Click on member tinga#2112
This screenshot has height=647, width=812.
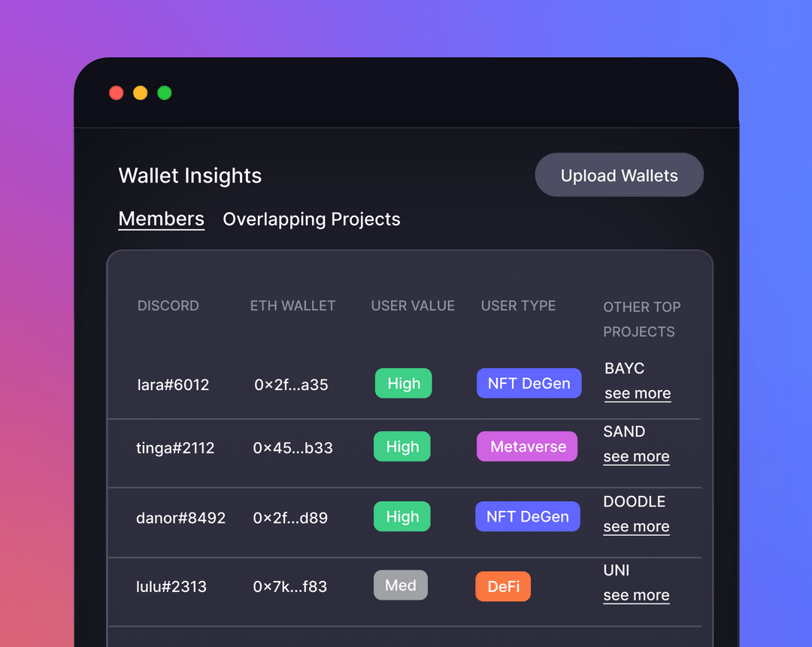click(175, 447)
